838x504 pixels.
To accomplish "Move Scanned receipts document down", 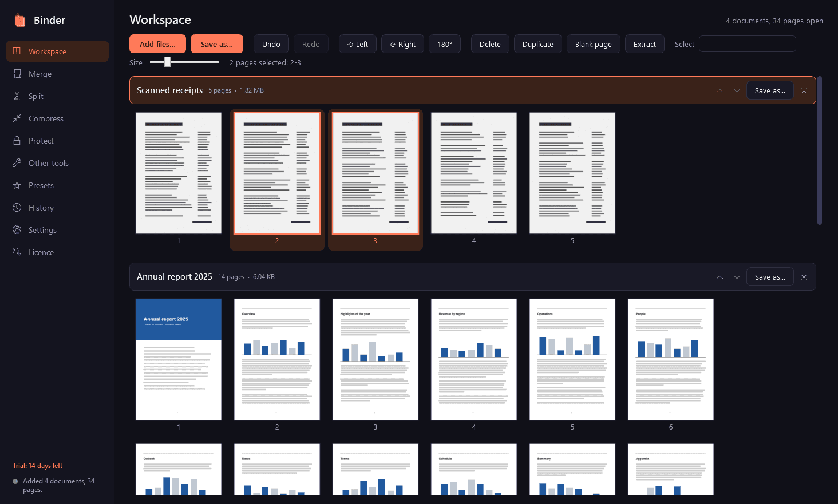I will (x=737, y=90).
